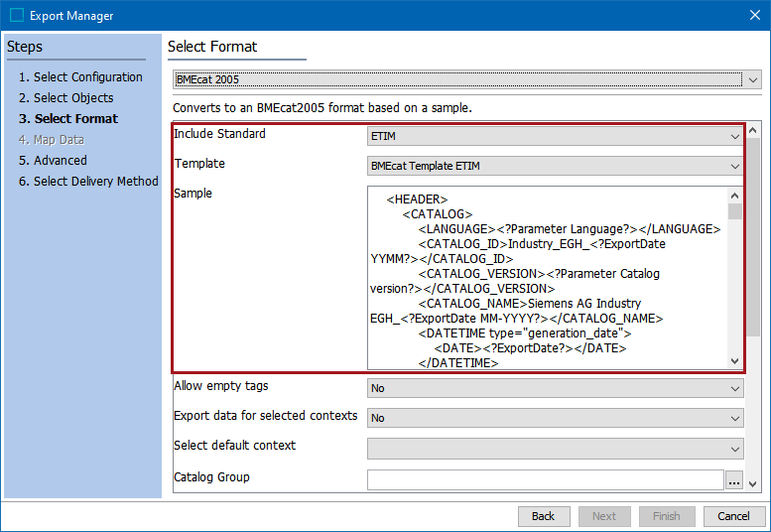This screenshot has width=771, height=532.
Task: Go to Select Configuration step
Action: tap(87, 77)
